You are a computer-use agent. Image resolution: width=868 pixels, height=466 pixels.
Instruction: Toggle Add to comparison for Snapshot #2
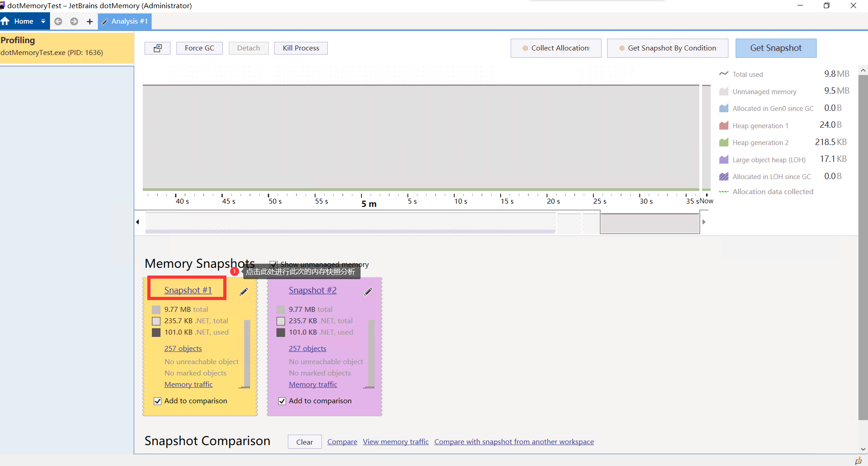point(282,401)
